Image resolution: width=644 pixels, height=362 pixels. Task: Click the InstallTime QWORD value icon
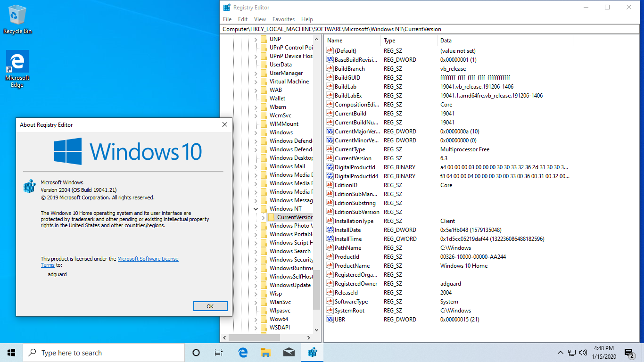click(330, 239)
